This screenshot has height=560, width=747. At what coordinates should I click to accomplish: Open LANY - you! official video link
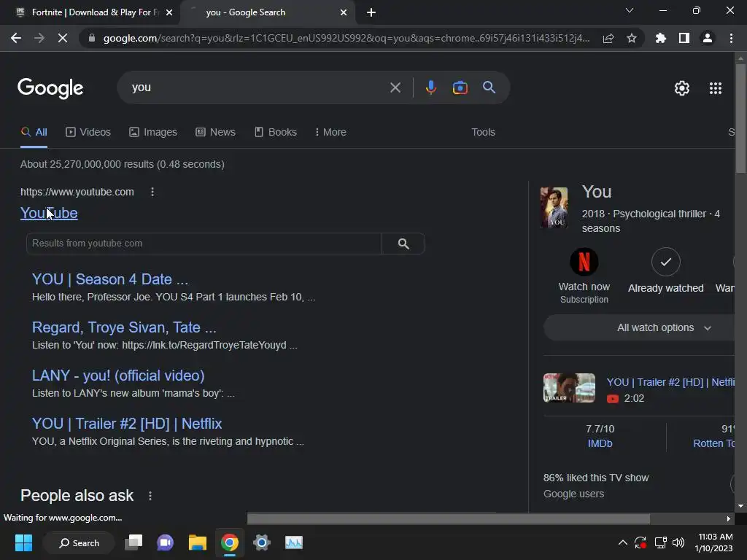click(x=118, y=376)
